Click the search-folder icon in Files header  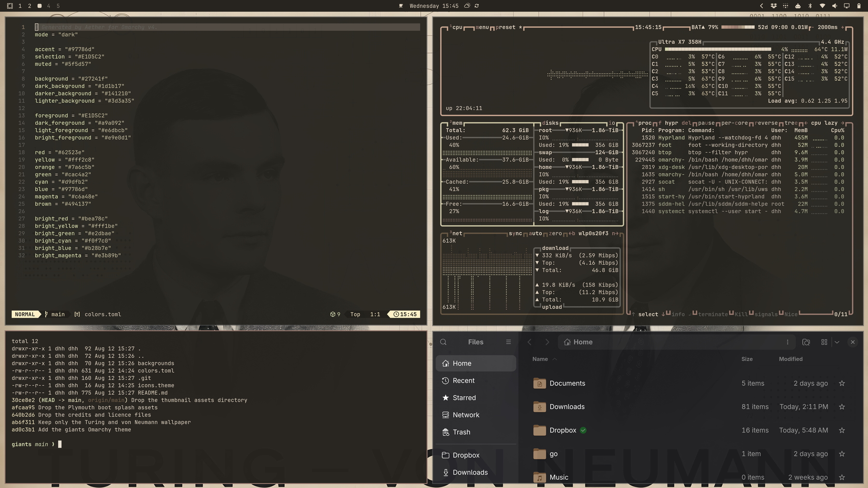pos(806,342)
